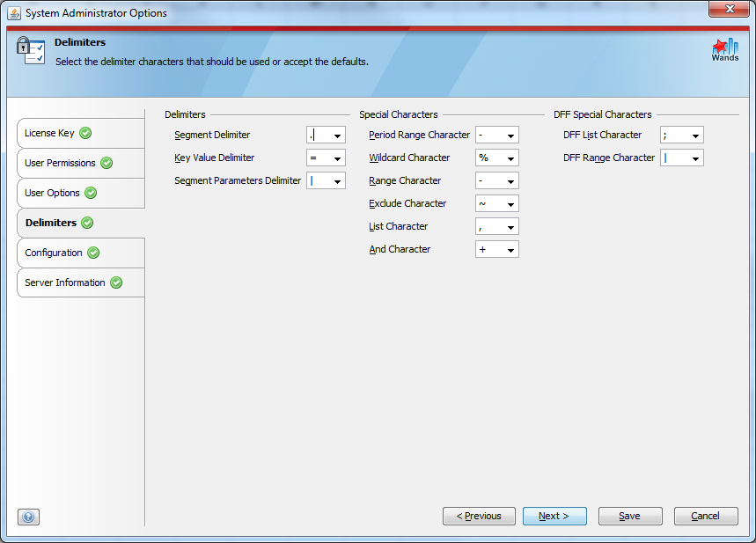Cancel the System Administrator Options dialog
This screenshot has height=543, width=756.
(x=706, y=516)
